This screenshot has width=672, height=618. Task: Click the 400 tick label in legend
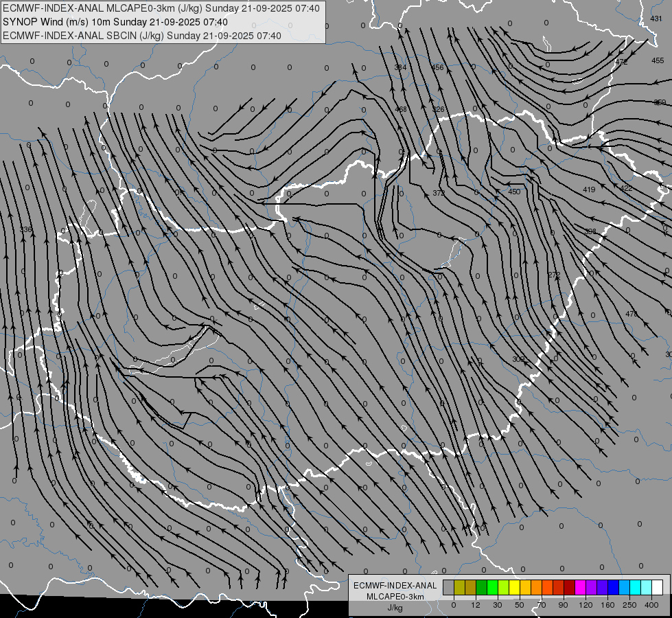(650, 604)
